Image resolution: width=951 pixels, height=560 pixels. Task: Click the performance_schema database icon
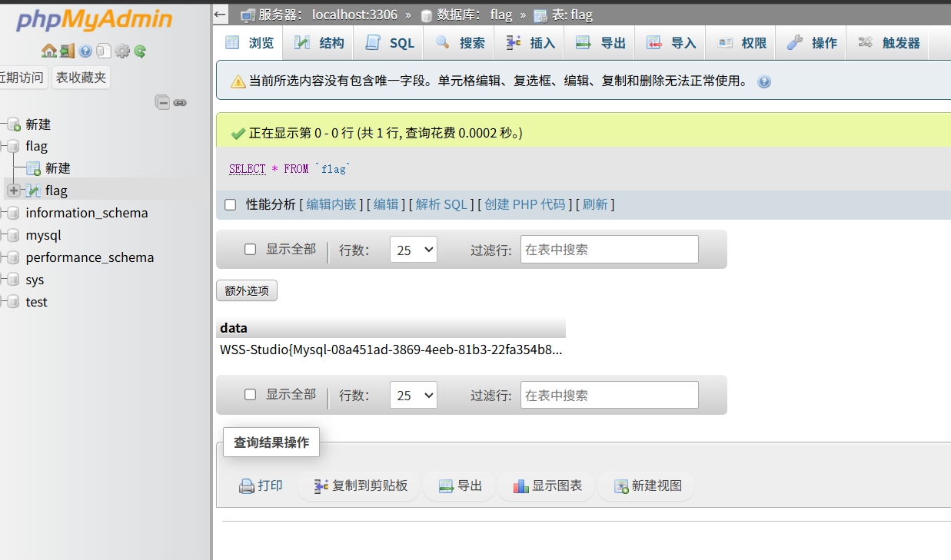(13, 257)
